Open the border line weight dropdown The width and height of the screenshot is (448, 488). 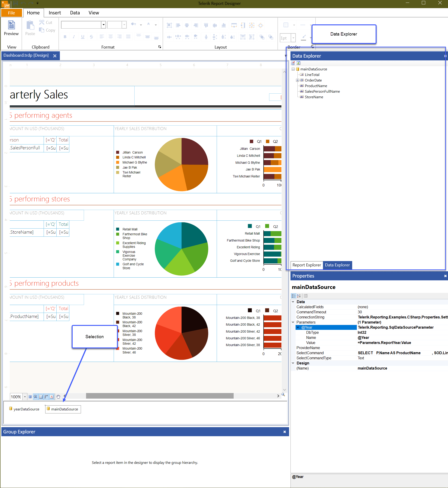point(293,38)
